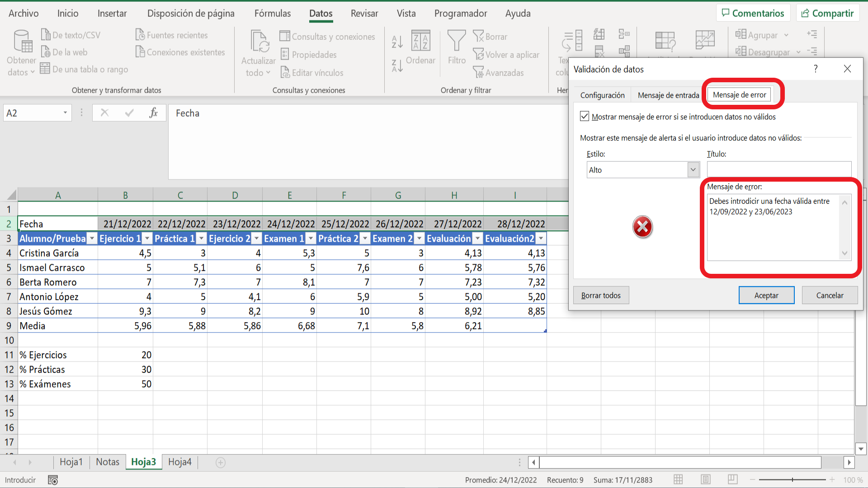The width and height of the screenshot is (868, 488).
Task: Open the Comentarios button
Action: coord(753,13)
